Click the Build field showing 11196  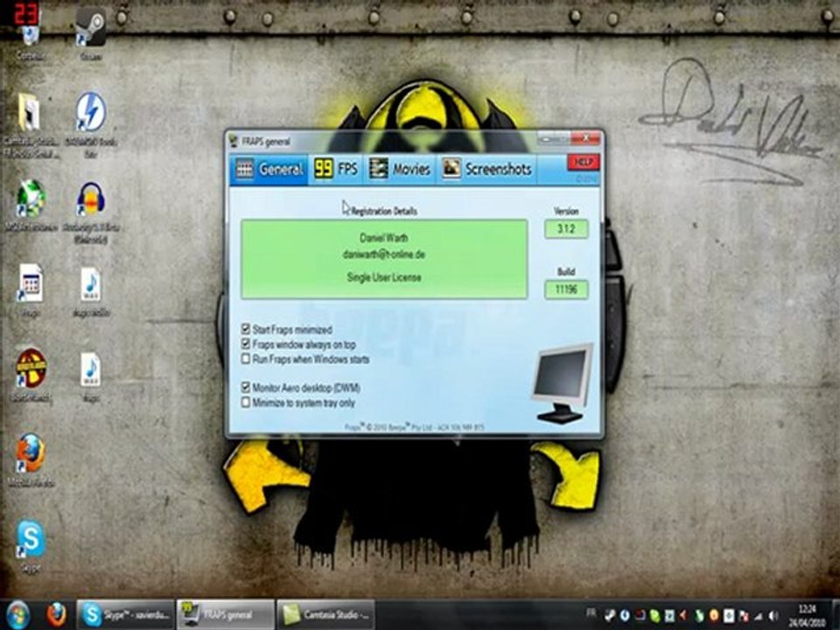pos(566,290)
